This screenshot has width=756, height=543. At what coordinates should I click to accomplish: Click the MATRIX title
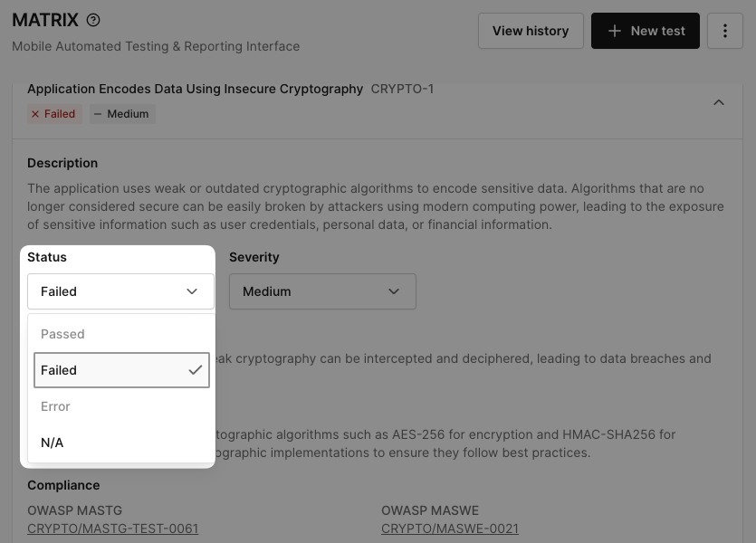pos(45,20)
